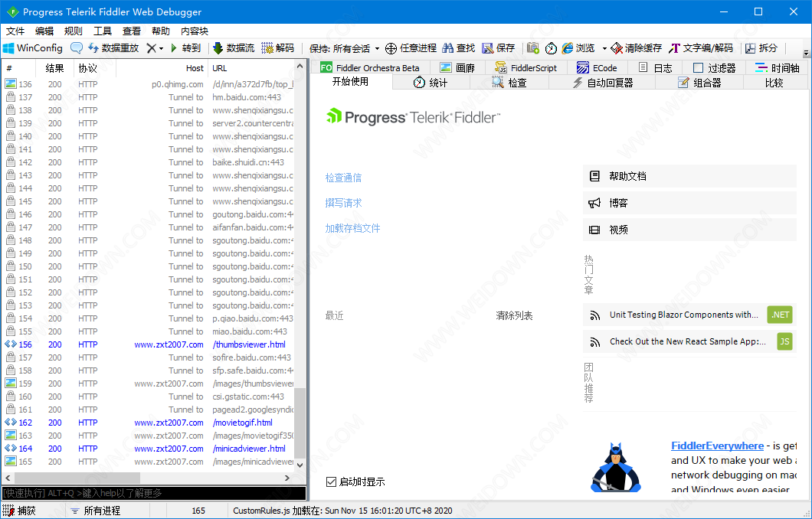Expand the 浏览 dropdown arrow
Image resolution: width=812 pixels, height=519 pixels.
pos(604,49)
